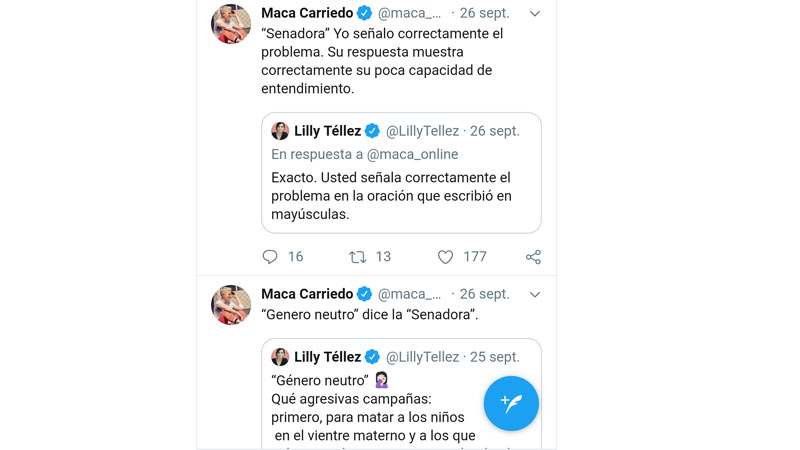Open the @maca_online reply mention link
The width and height of the screenshot is (800, 450).
click(x=412, y=154)
